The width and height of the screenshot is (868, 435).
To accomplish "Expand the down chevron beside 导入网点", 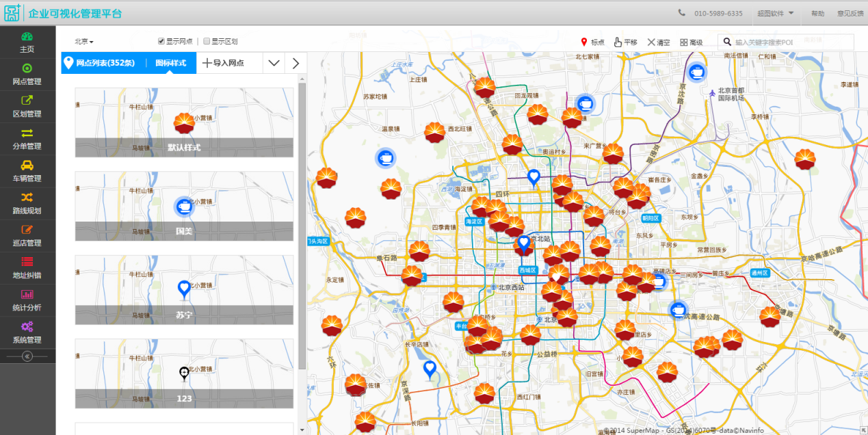I will coord(274,63).
